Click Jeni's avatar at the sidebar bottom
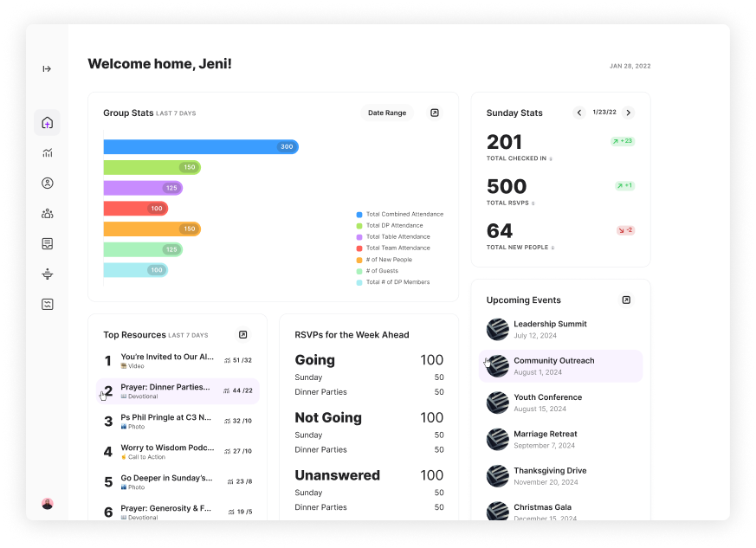Image resolution: width=756 pixels, height=548 pixels. pos(47,503)
